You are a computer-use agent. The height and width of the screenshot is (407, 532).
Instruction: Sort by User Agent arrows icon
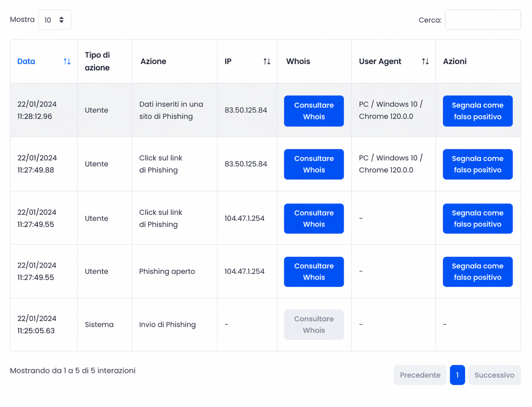425,62
